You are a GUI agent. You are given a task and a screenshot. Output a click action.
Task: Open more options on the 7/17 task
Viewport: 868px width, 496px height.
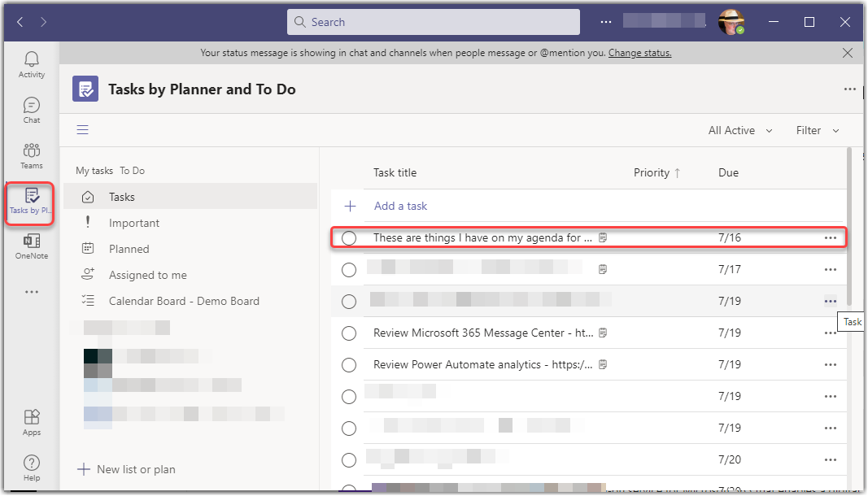[x=831, y=269]
